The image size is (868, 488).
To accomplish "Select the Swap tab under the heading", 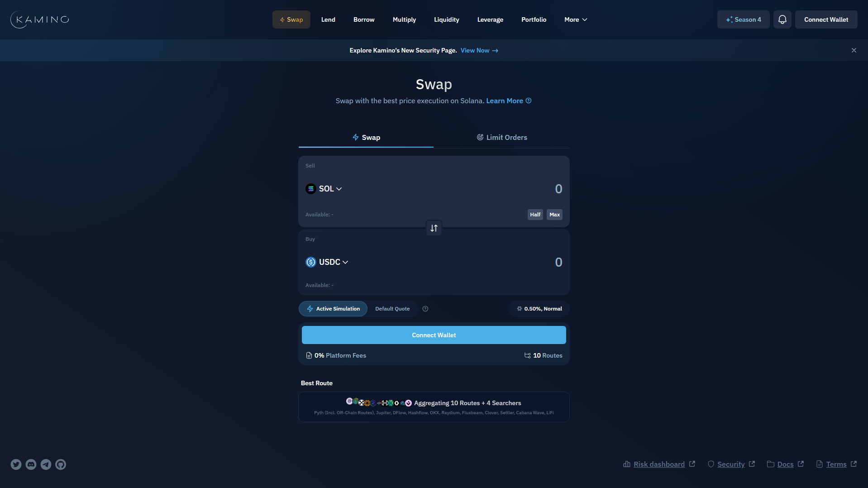I will point(366,137).
